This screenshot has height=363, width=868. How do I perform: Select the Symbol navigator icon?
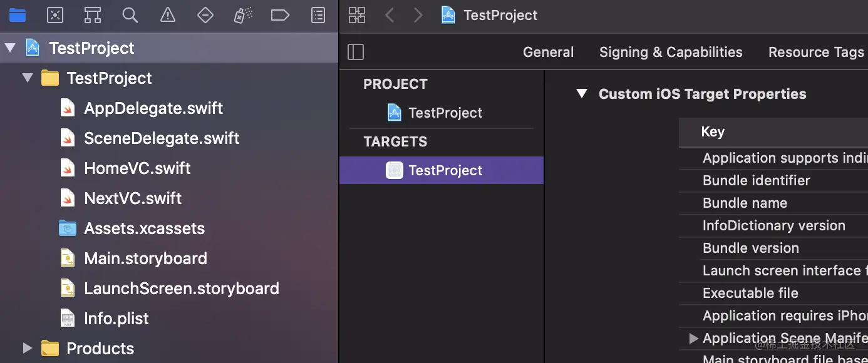click(x=93, y=14)
